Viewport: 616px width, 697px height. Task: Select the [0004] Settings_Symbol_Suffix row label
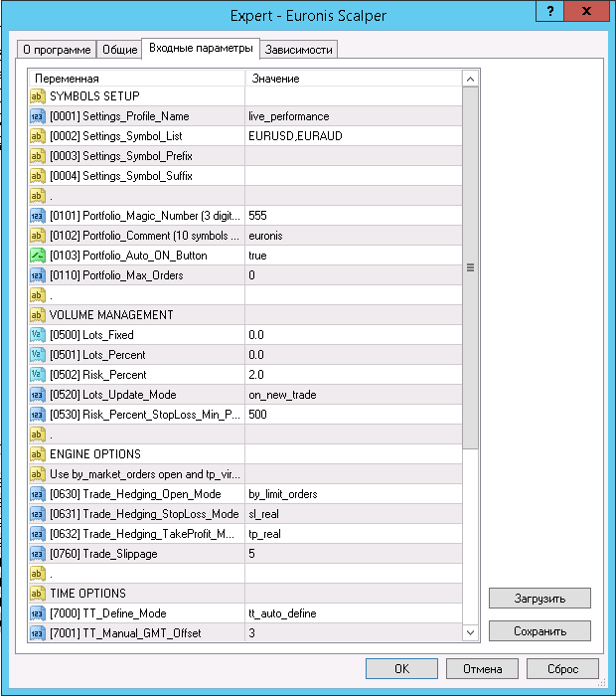[x=121, y=176]
